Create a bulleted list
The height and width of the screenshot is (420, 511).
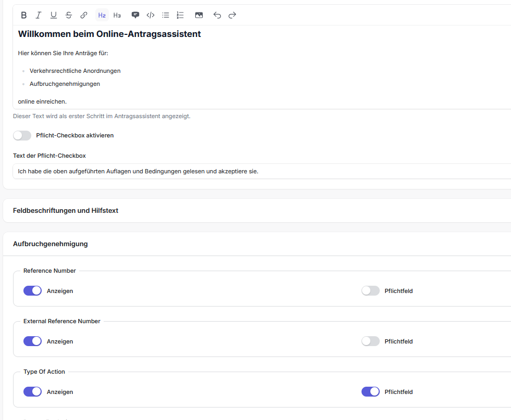166,15
